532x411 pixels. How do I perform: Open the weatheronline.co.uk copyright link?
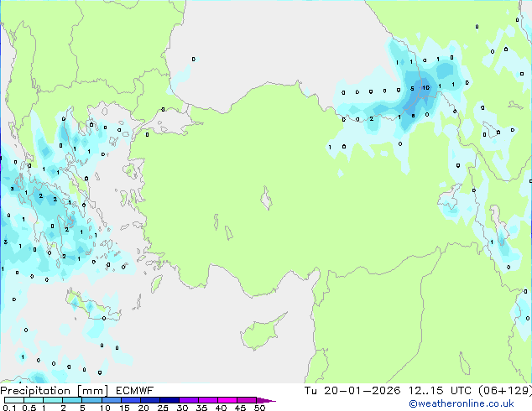[461, 404]
